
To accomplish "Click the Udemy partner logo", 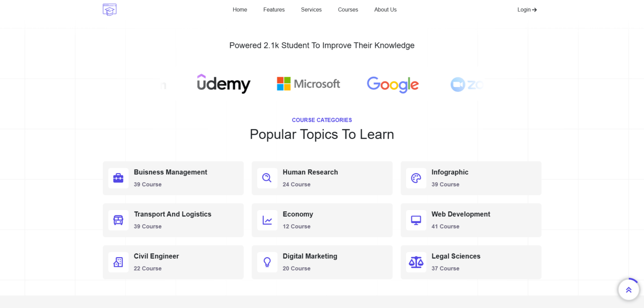I will pyautogui.click(x=224, y=84).
